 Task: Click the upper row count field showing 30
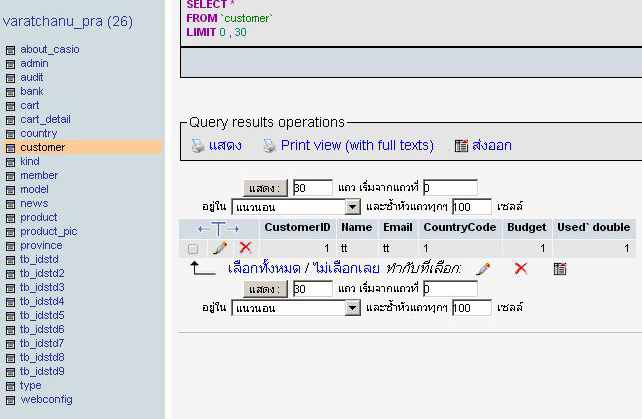[x=313, y=188]
